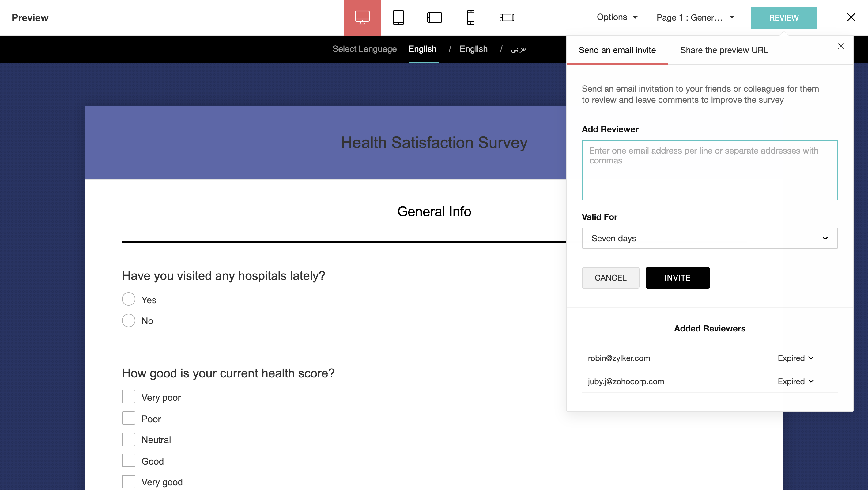Check the Neutral checkbox
868x490 pixels.
(128, 439)
